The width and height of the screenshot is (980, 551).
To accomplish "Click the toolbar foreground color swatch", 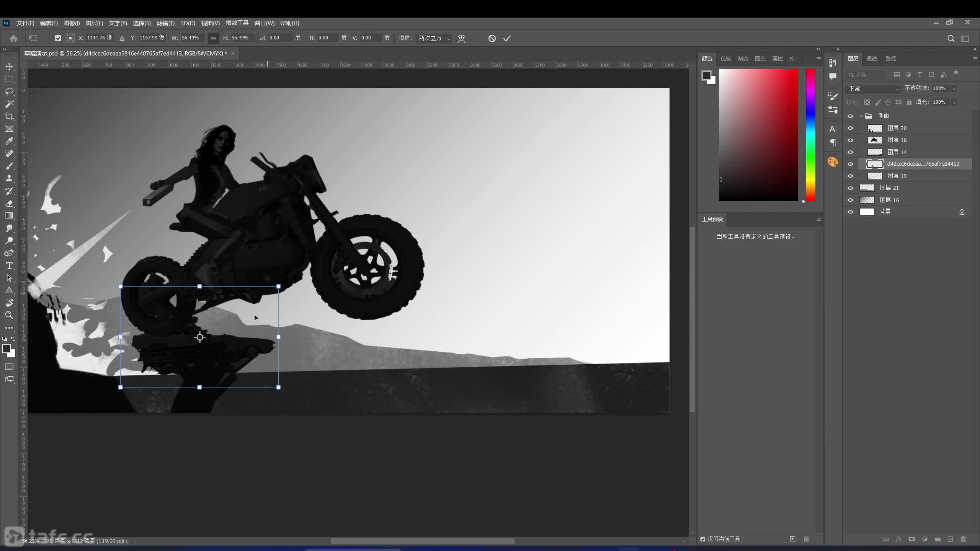I will [x=6, y=348].
